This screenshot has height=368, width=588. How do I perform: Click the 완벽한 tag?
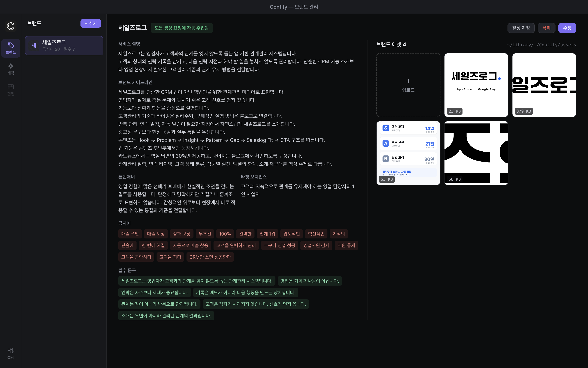tap(245, 234)
